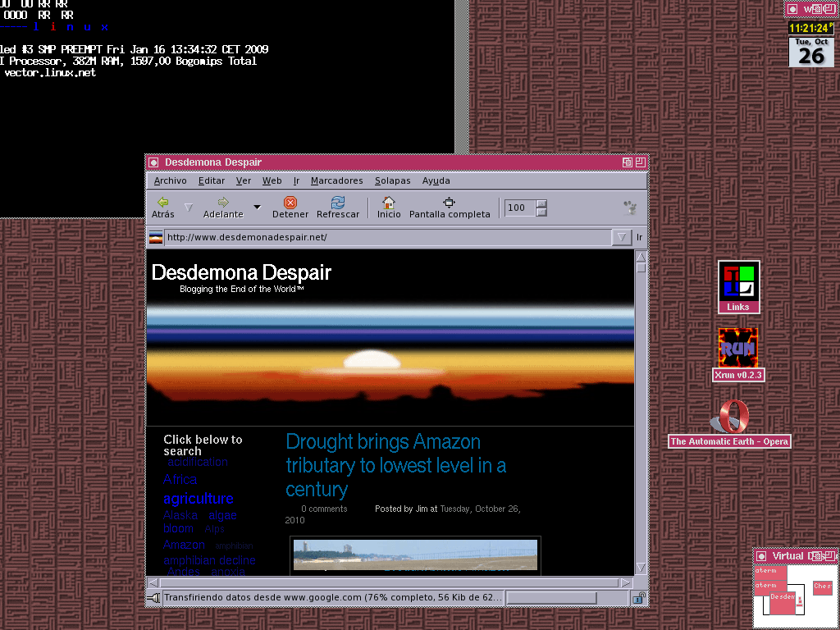The width and height of the screenshot is (840, 630).
Task: Open the Adelante history dropdown arrow
Action: click(x=257, y=208)
